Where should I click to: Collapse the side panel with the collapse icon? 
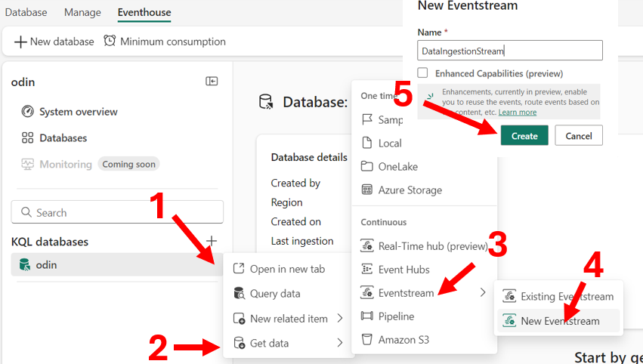pyautogui.click(x=212, y=82)
